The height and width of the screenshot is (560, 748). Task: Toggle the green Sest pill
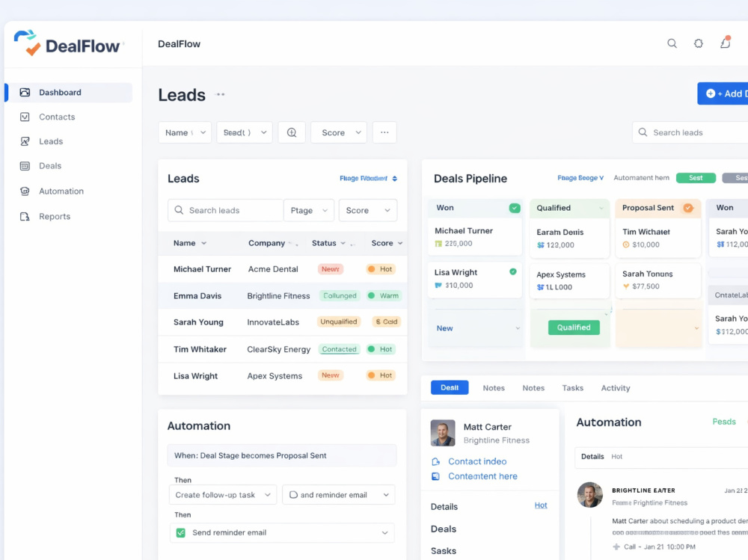696,178
